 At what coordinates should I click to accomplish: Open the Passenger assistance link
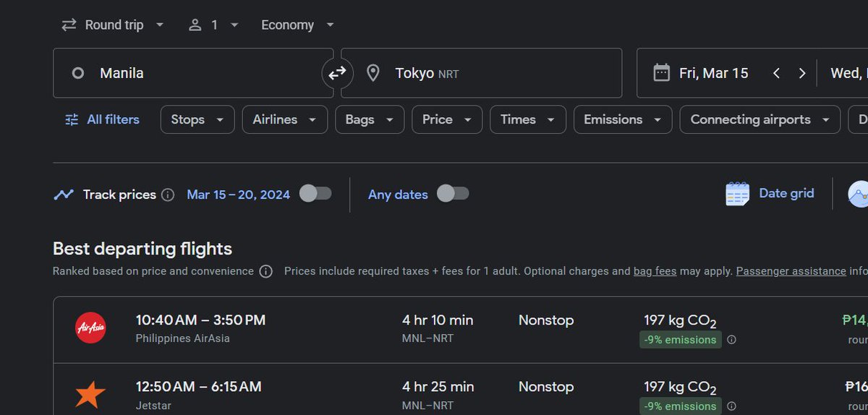(x=791, y=271)
